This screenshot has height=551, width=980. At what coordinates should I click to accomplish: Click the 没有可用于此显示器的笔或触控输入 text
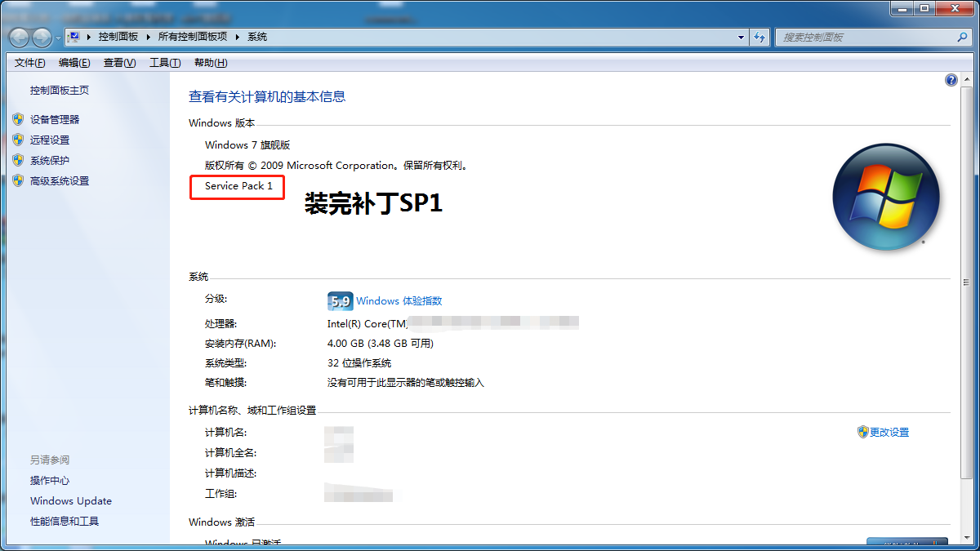coord(406,383)
